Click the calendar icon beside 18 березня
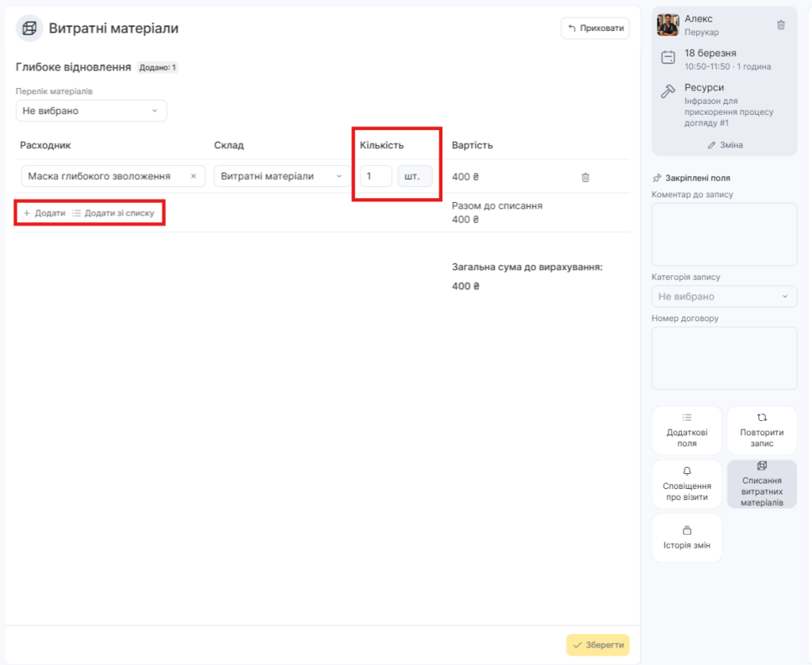Viewport: 812px width, 665px height. point(668,58)
